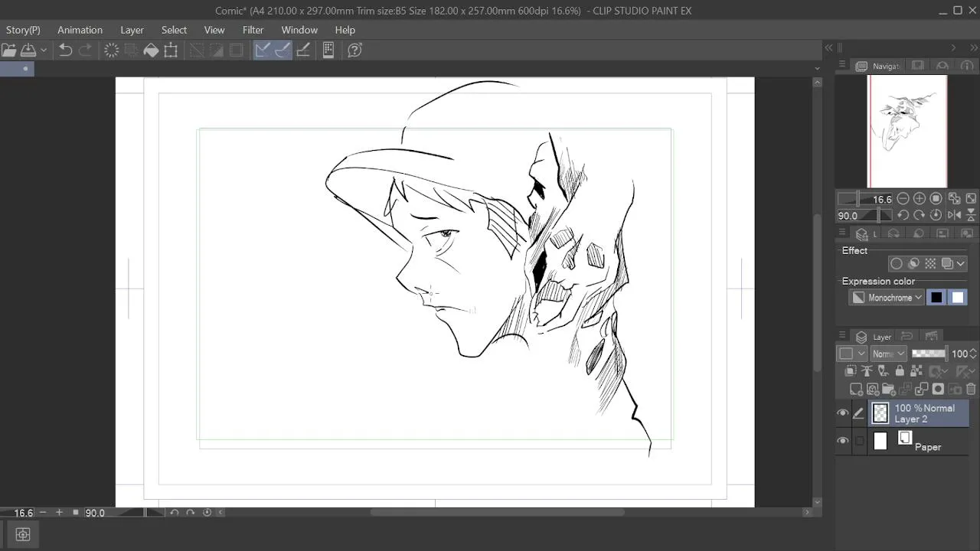Hide the Paper layer eye icon
The width and height of the screenshot is (980, 551).
coord(843,441)
